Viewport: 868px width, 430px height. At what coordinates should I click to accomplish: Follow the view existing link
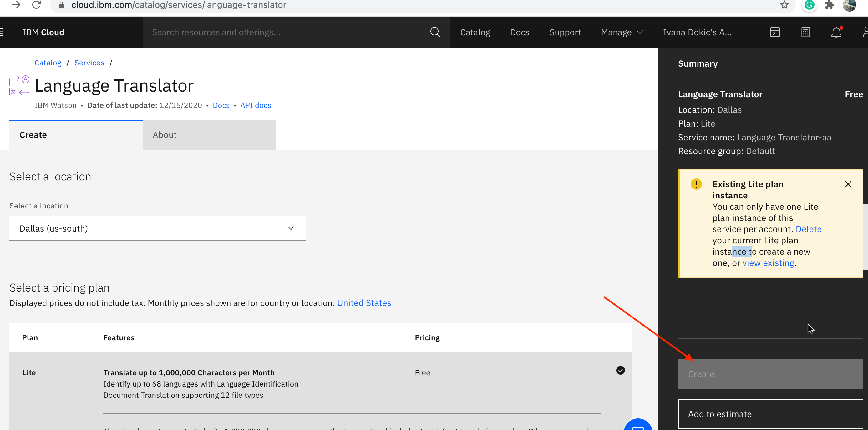tap(768, 263)
